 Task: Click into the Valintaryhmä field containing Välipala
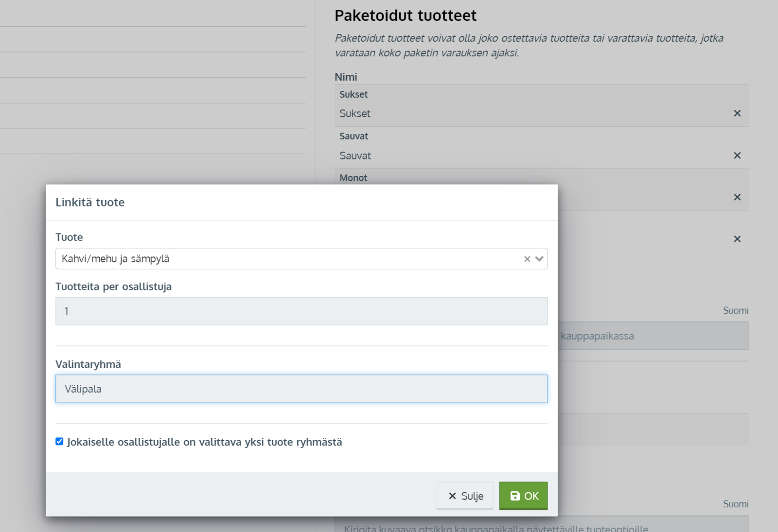click(301, 389)
